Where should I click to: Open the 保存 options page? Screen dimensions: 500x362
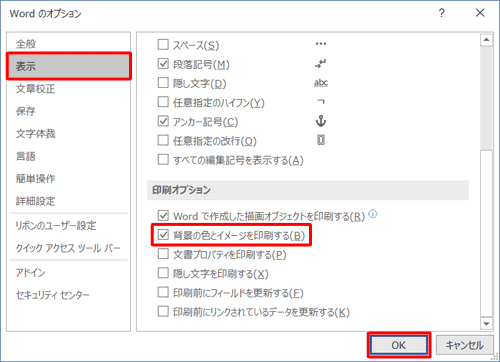point(26,111)
